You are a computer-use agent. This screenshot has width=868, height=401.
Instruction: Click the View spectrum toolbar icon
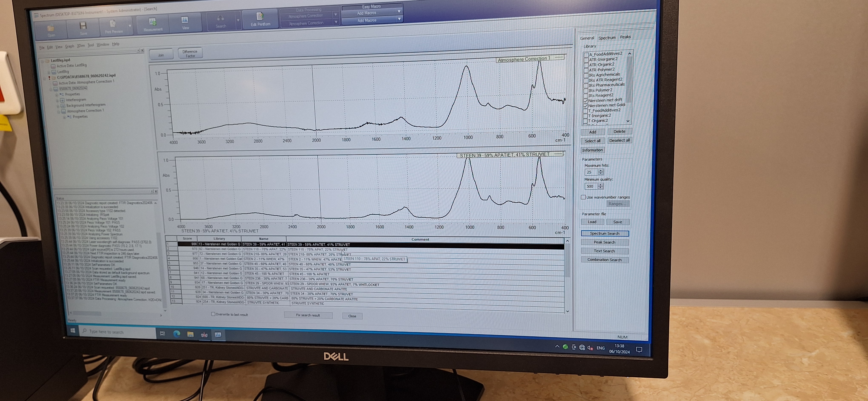[185, 20]
